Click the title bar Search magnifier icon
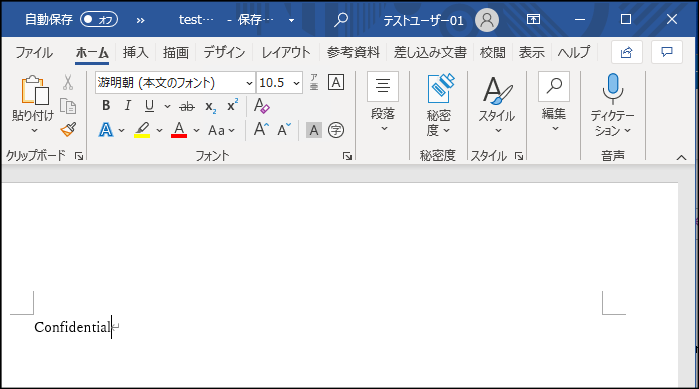The height and width of the screenshot is (389, 699). 341,20
